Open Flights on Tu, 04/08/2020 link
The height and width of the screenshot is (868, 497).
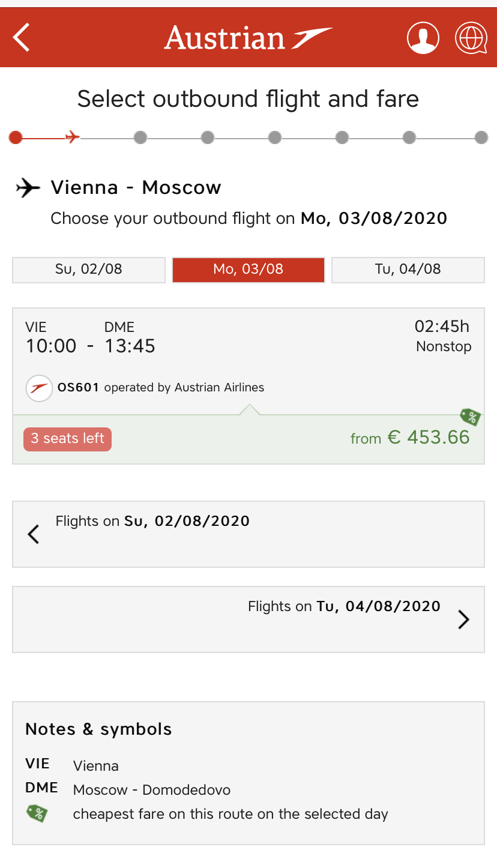point(344,606)
